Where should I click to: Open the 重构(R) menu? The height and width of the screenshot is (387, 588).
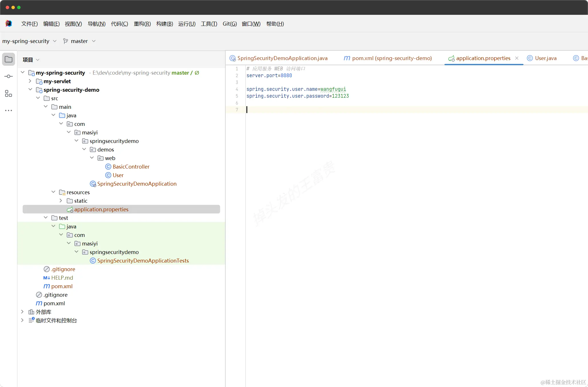coord(142,24)
